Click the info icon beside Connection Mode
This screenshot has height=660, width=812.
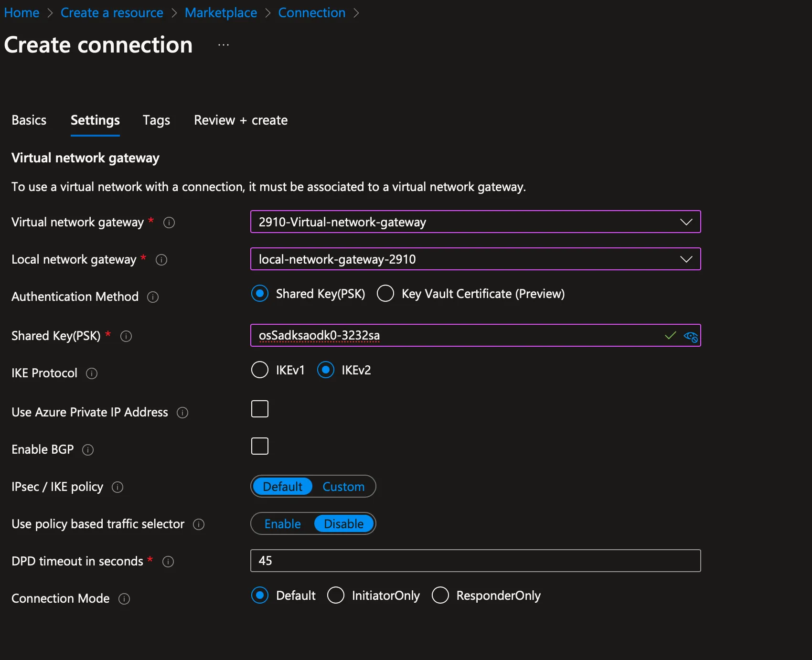[x=124, y=598]
